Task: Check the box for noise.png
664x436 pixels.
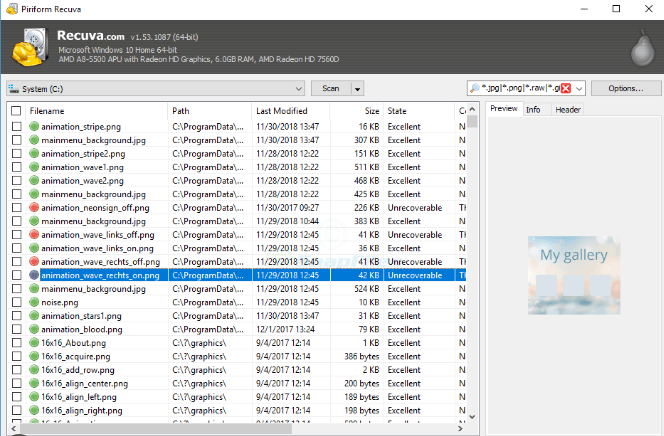Action: point(16,302)
